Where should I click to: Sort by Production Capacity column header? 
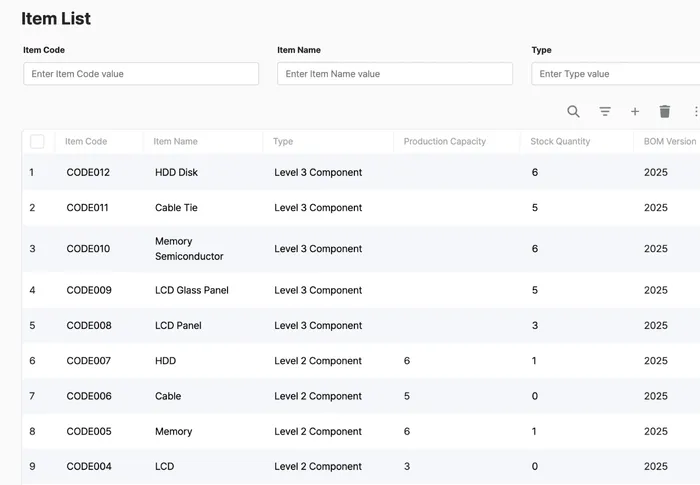pos(445,142)
